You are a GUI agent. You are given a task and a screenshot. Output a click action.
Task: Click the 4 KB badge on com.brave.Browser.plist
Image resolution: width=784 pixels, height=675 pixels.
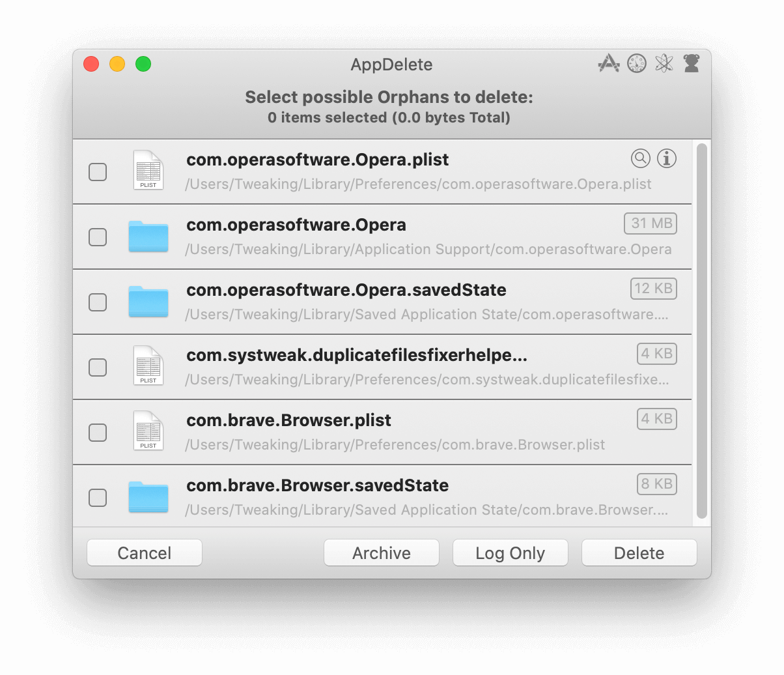[657, 419]
